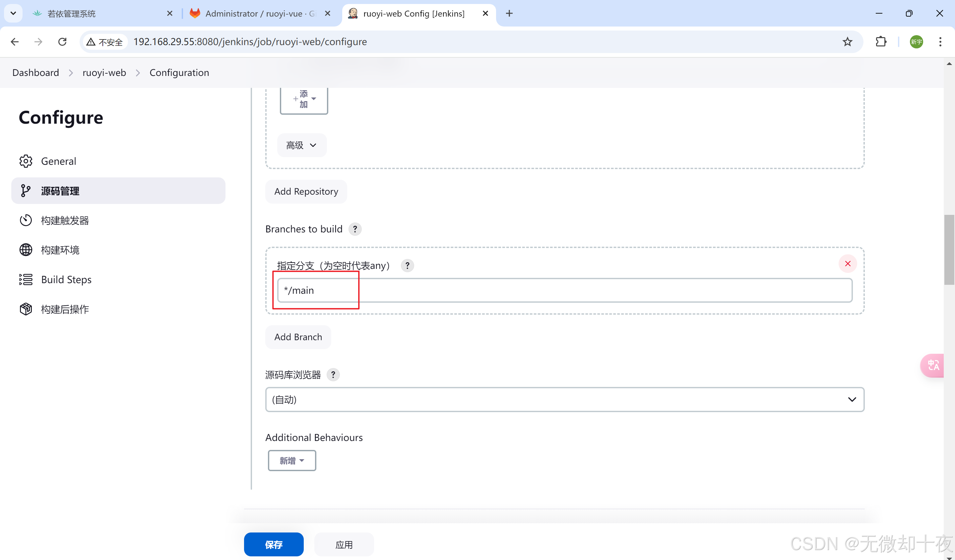Click the General gear icon in sidebar
The image size is (955, 560).
26,161
